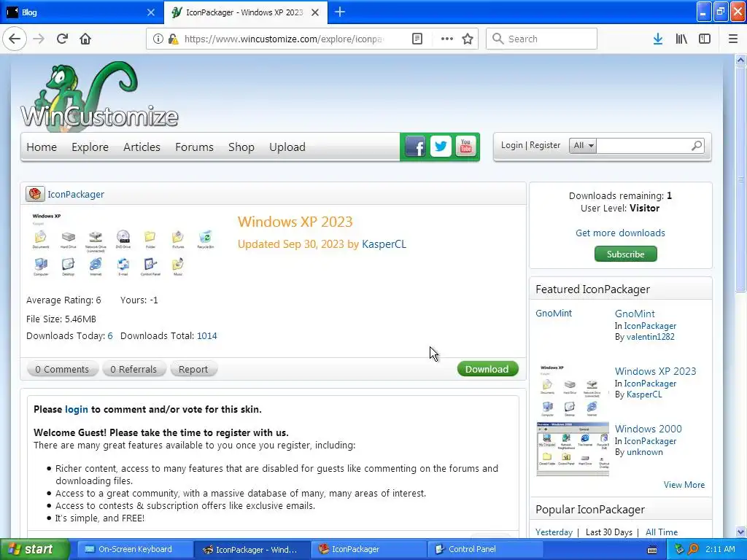747x560 pixels.
Task: Open the Explore menu item
Action: (90, 147)
